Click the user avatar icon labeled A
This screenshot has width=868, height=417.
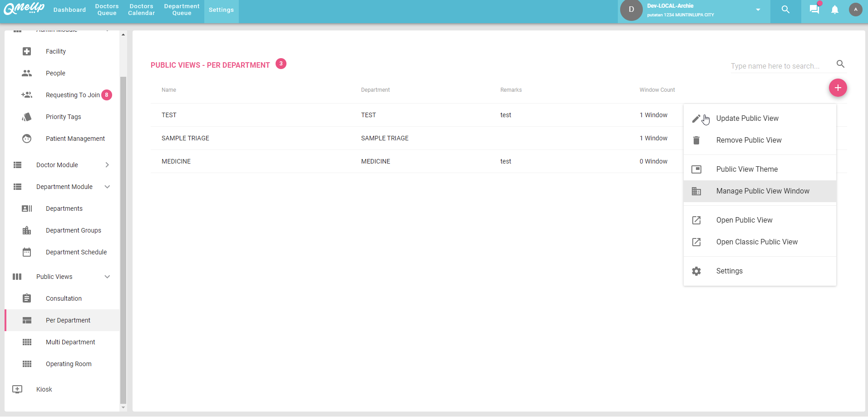pyautogui.click(x=855, y=10)
